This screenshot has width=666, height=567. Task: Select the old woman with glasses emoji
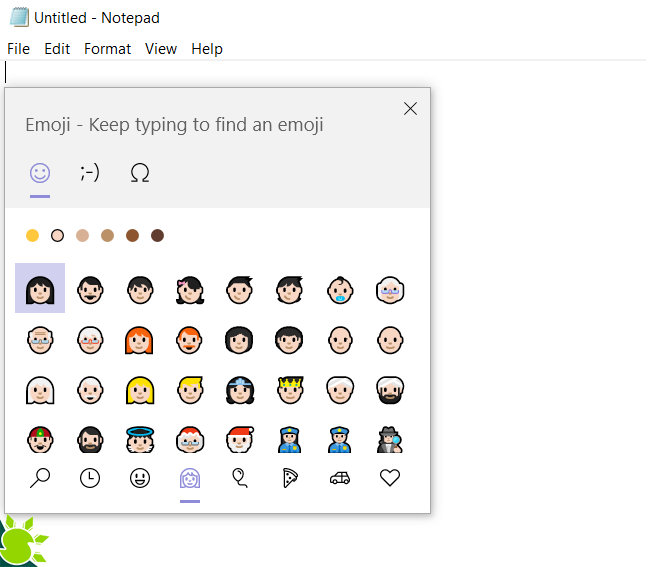pyautogui.click(x=390, y=290)
